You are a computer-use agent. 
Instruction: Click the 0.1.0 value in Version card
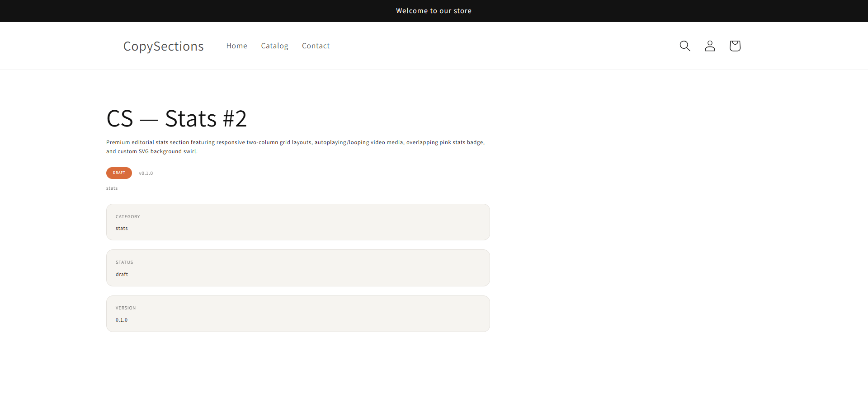tap(122, 320)
